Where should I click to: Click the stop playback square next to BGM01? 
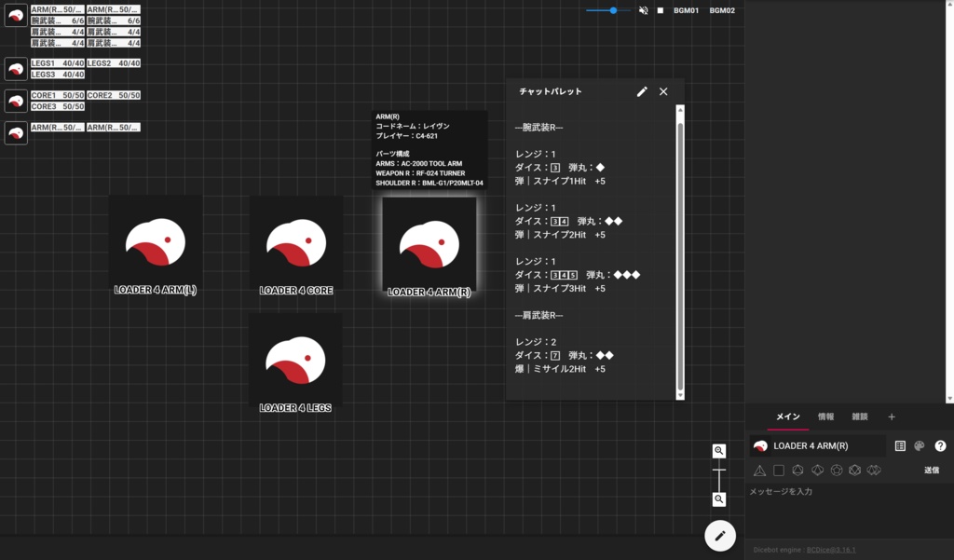click(659, 11)
